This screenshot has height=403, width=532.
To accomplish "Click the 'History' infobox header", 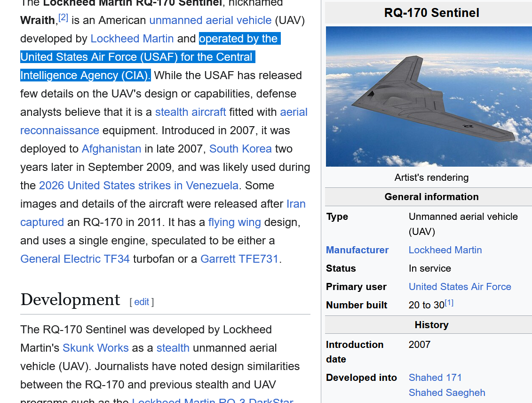I will click(x=431, y=325).
